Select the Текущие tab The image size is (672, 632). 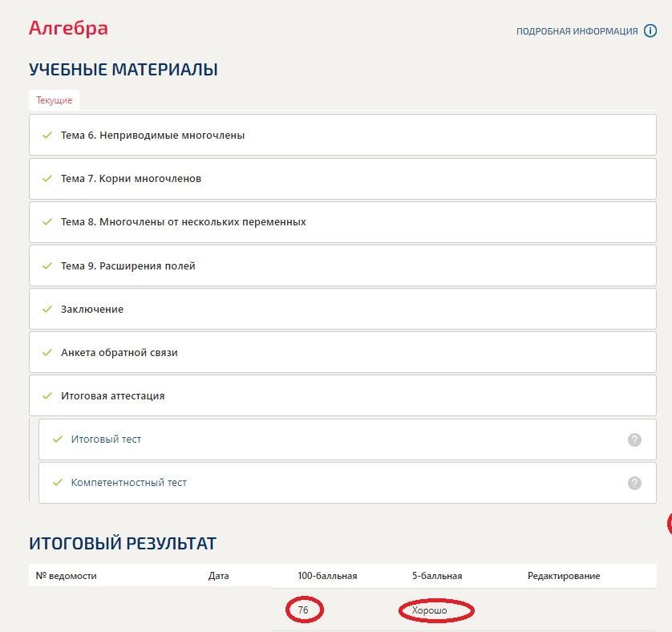54,100
